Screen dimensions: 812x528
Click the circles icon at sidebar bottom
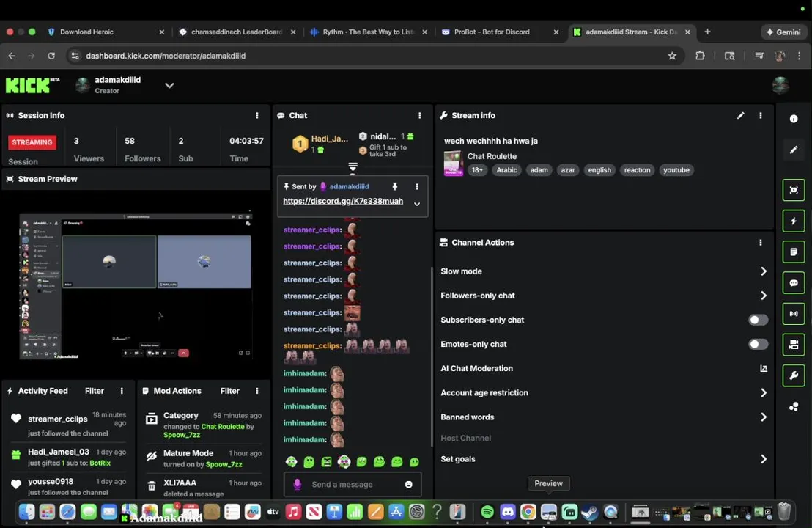coord(794,407)
